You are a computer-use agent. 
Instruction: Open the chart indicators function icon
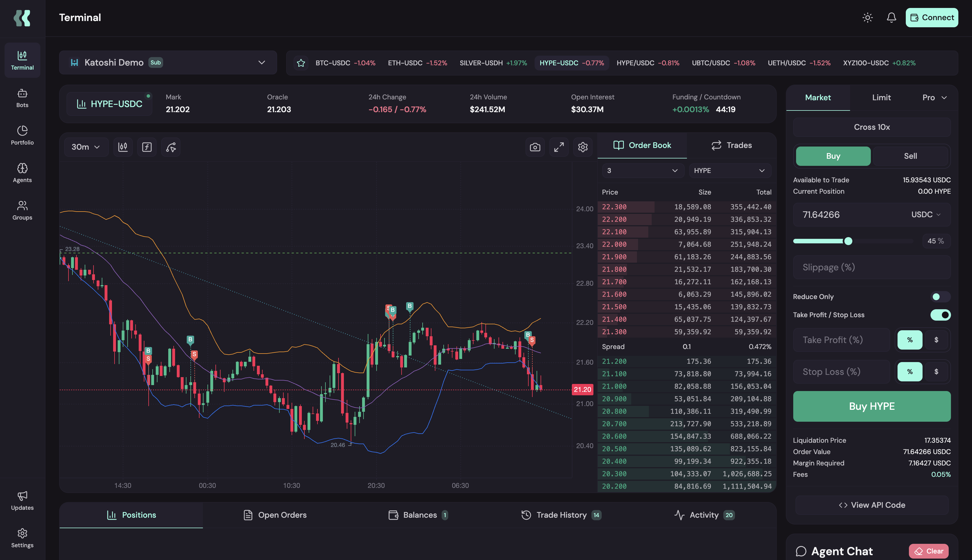pos(147,147)
